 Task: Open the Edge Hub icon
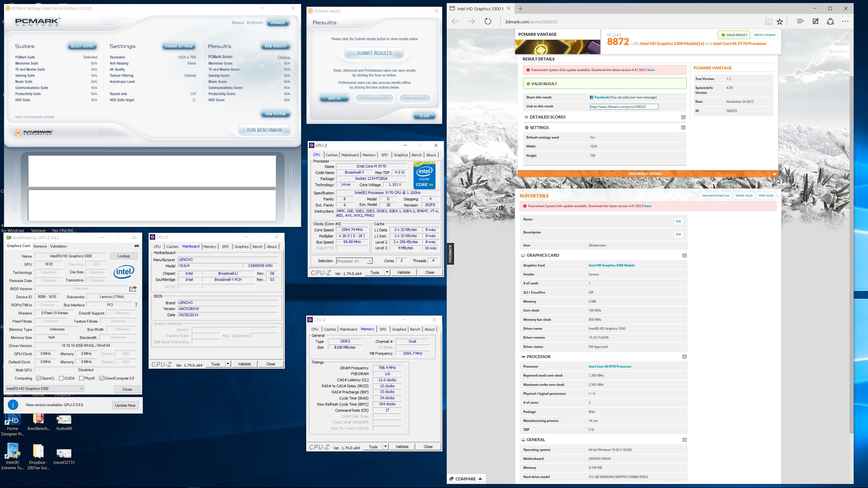point(800,21)
